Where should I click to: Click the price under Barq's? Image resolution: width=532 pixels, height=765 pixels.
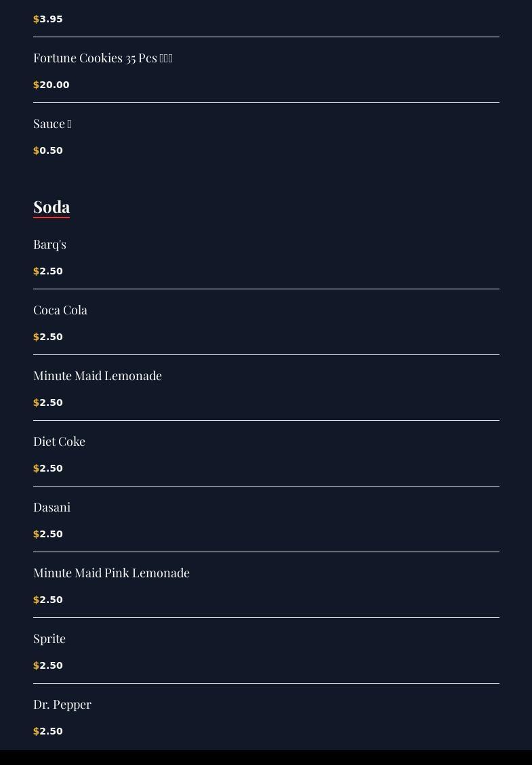tap(48, 271)
